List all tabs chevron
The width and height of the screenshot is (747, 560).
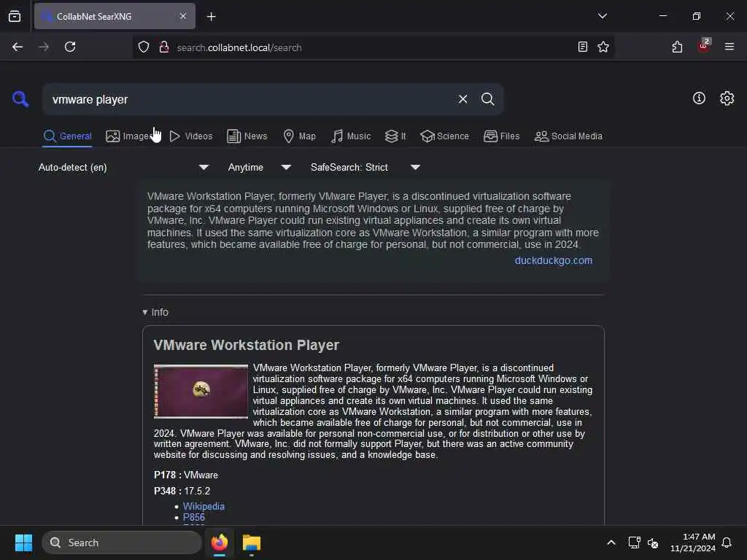(x=602, y=16)
